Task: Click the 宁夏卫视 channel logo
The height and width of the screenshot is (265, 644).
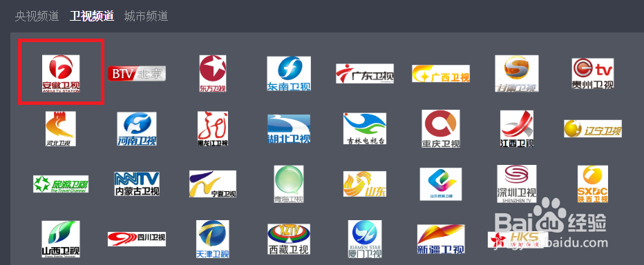Action: click(x=213, y=184)
